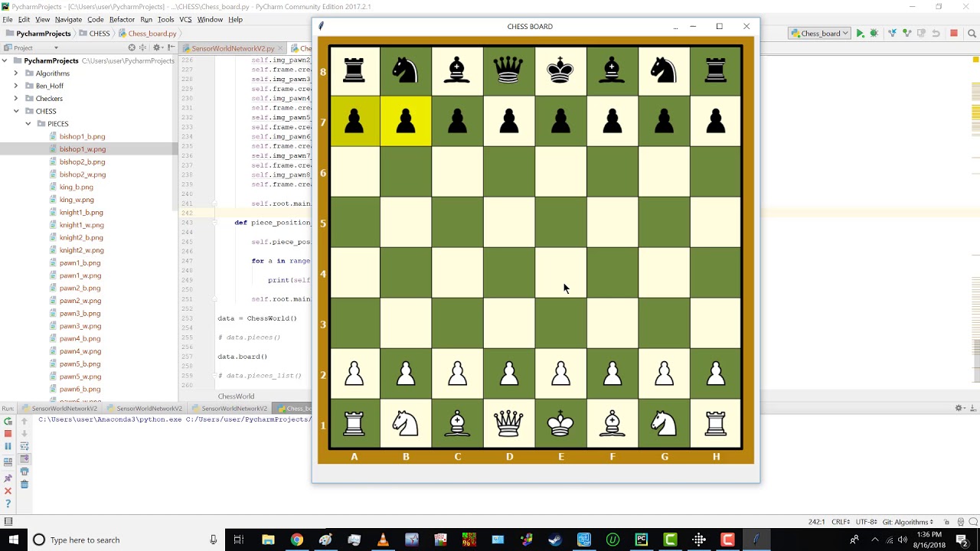Click the ChessWorld breadcrumb below the editor
This screenshot has height=551, width=980.
236,396
